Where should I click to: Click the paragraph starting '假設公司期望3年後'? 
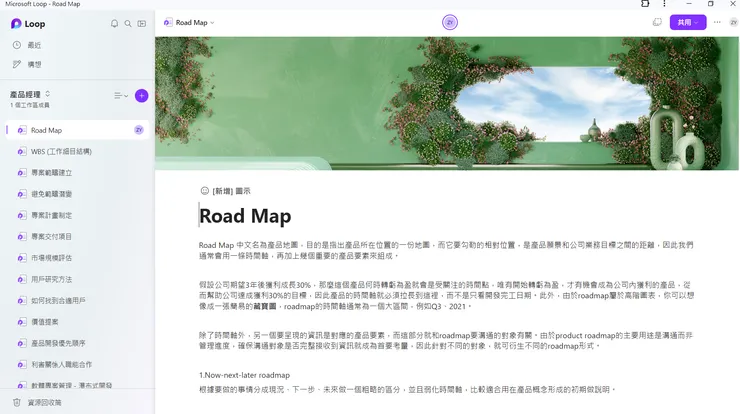pyautogui.click(x=446, y=296)
